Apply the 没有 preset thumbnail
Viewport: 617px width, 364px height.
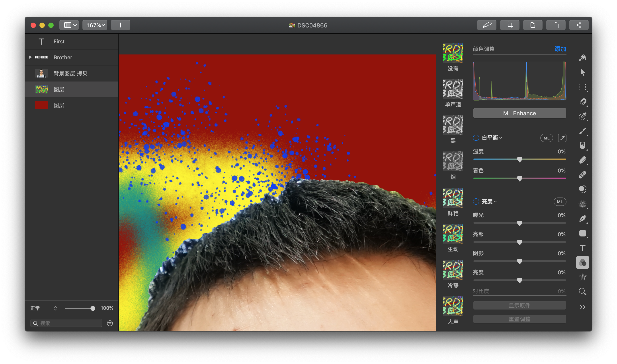click(x=453, y=53)
